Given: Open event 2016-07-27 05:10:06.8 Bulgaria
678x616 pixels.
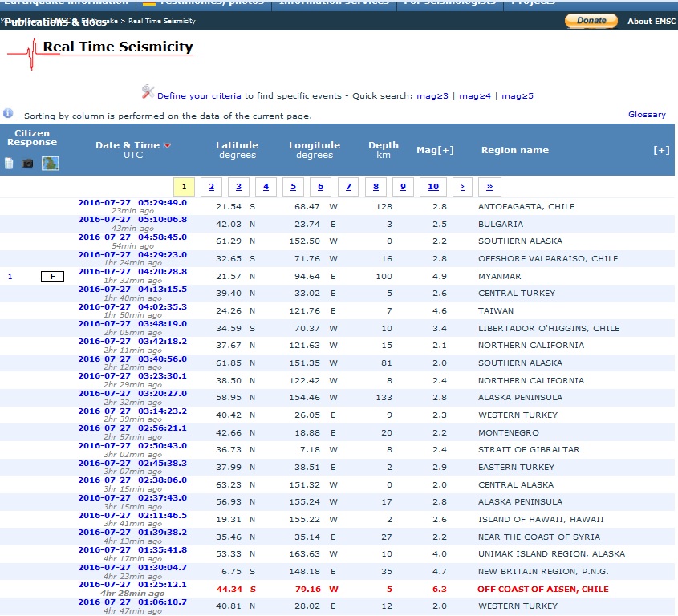Looking at the screenshot, I should tap(132, 220).
